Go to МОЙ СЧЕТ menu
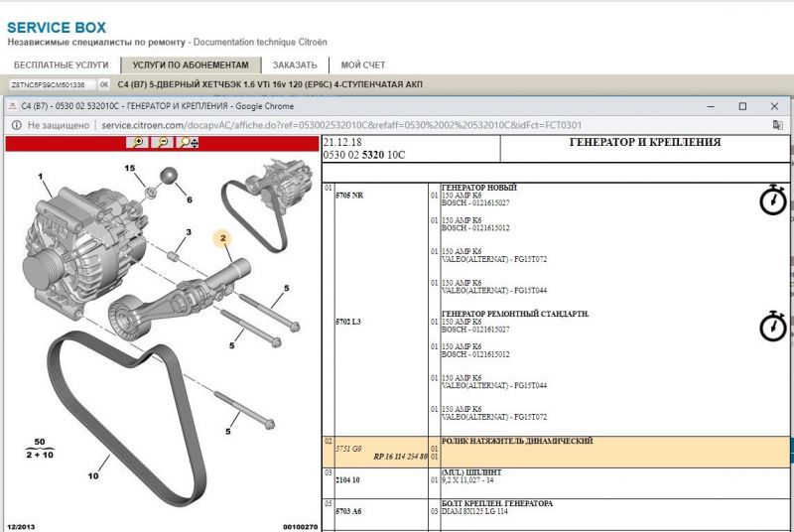Image resolution: width=794 pixels, height=532 pixels. [362, 65]
